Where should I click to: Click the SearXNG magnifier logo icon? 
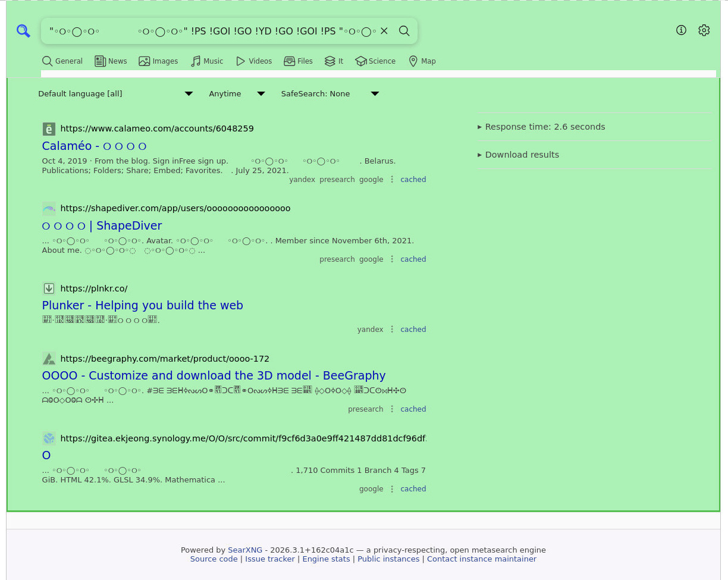point(23,31)
